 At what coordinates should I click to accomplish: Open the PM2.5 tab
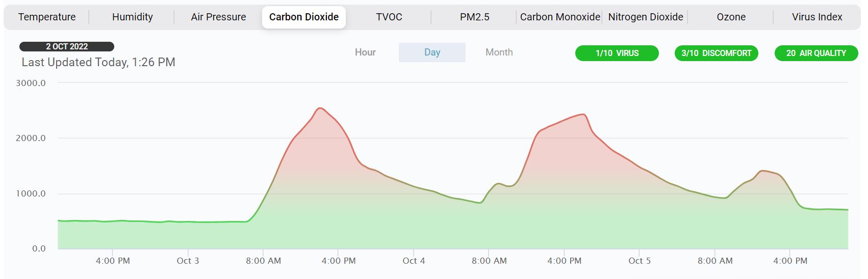tap(474, 17)
